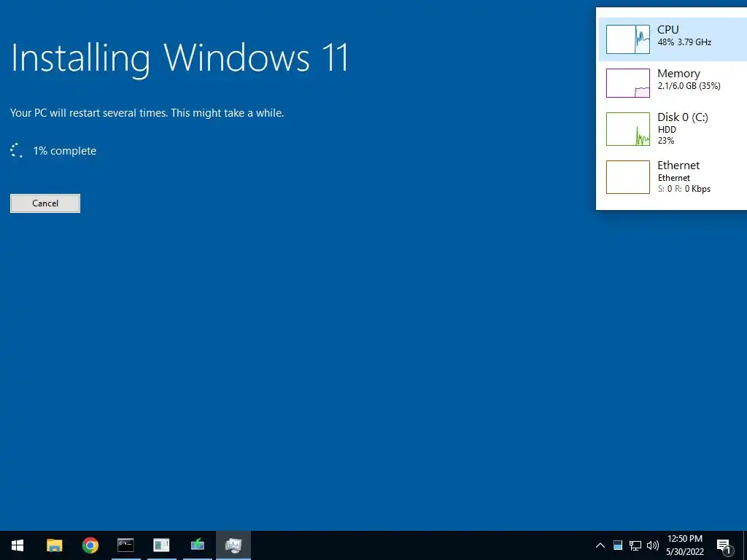747x560 pixels.
Task: Click the Show desktop strip at taskbar end
Action: point(745,545)
